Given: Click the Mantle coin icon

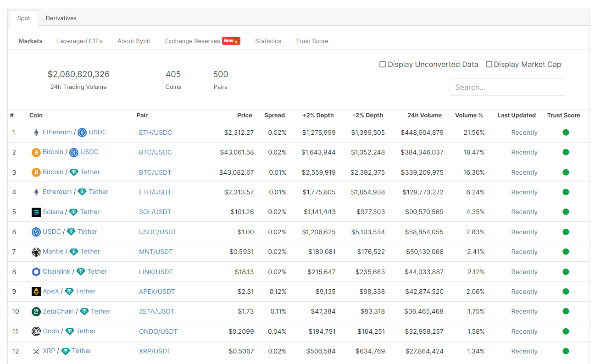Looking at the screenshot, I should [x=36, y=252].
